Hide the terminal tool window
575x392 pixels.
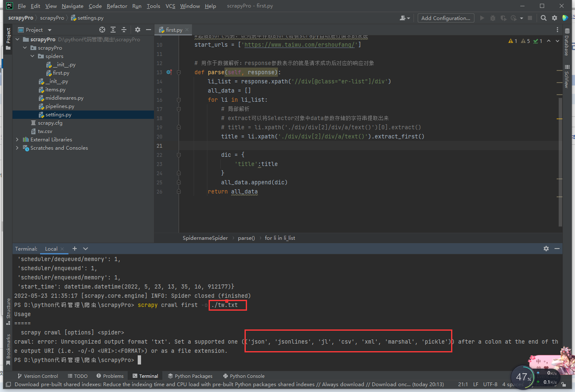tap(557, 249)
